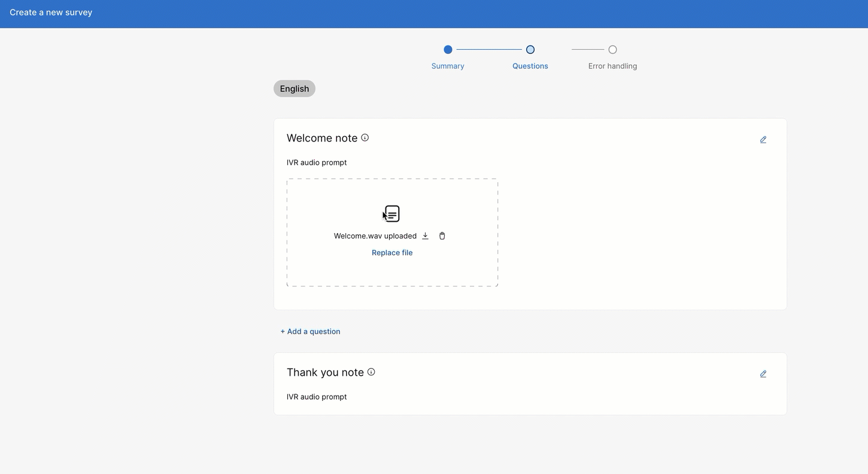Screen dimensions: 868x474
Task: Open the info tooltip beside Thank you note
Action: point(371,372)
